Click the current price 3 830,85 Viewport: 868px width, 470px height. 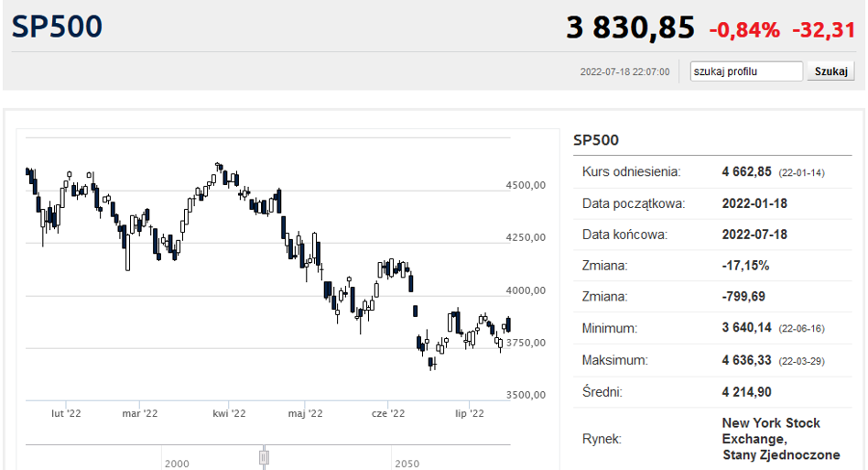pos(631,27)
